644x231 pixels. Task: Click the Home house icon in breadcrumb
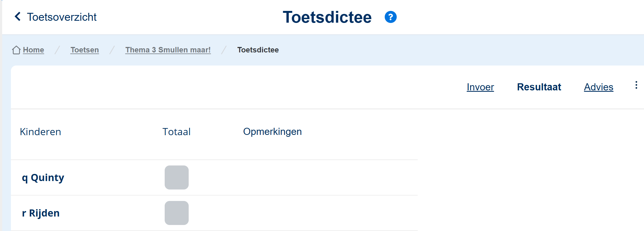point(16,50)
